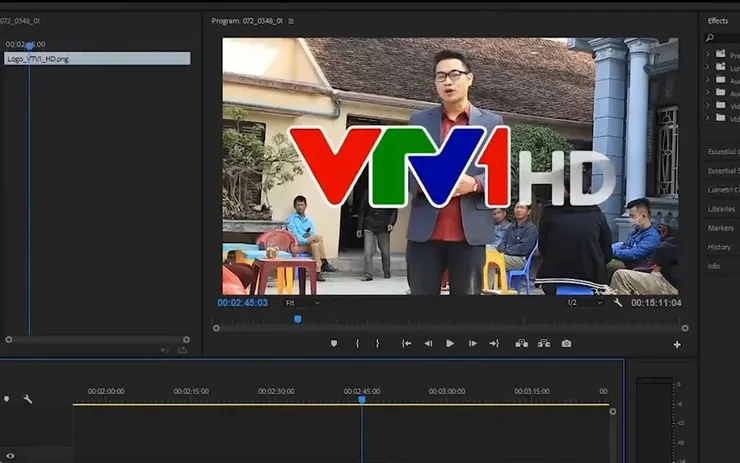Expand the Presets folder chevron
This screenshot has height=463, width=740.
pos(708,54)
